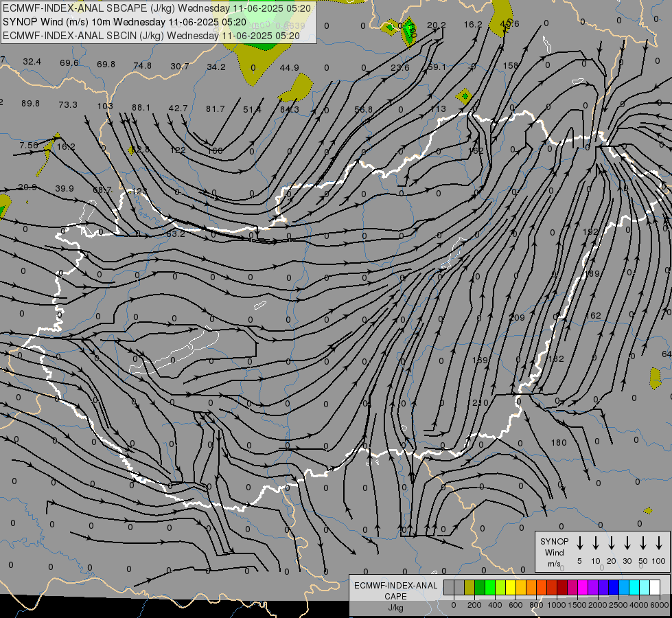Click the 158 CAPE value on map

point(511,66)
